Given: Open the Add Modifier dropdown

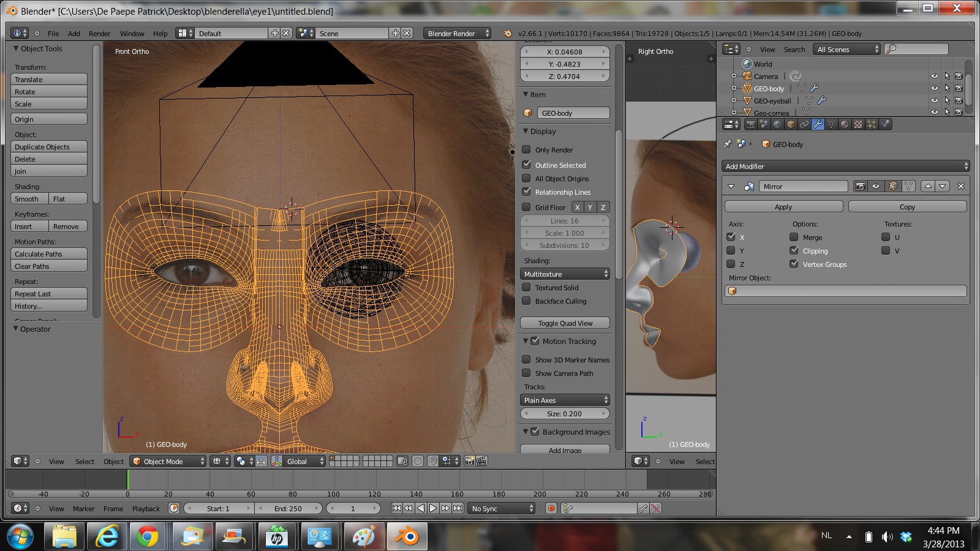Looking at the screenshot, I should 845,166.
